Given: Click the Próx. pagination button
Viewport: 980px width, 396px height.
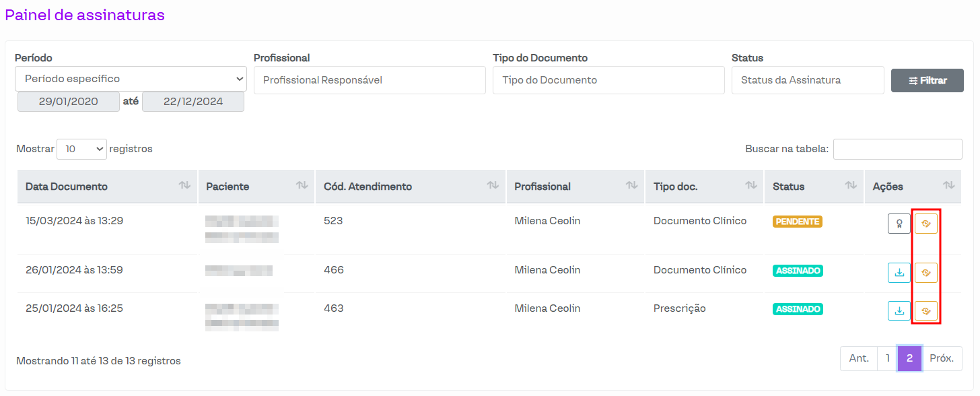Looking at the screenshot, I should pos(942,358).
